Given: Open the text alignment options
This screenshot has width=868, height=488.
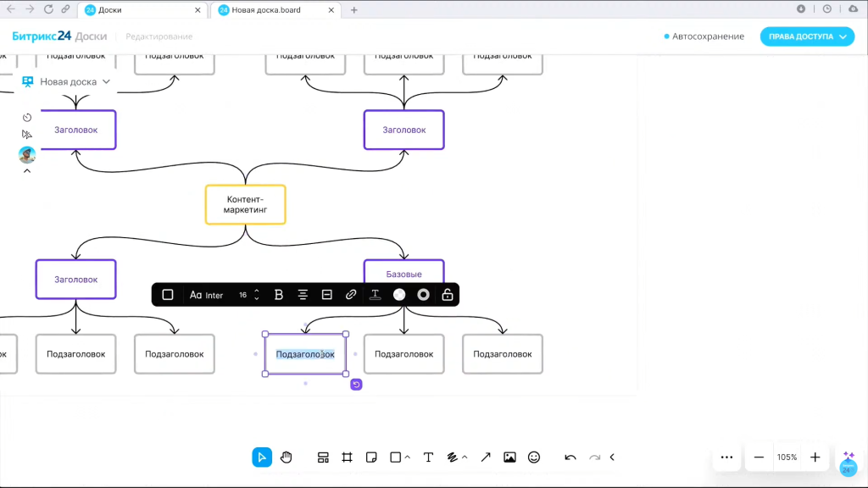Looking at the screenshot, I should 303,295.
